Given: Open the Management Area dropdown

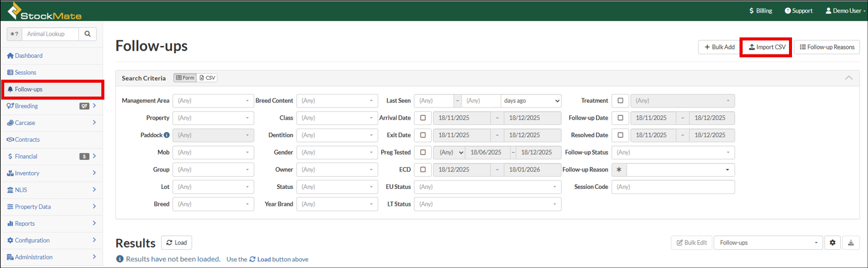Looking at the screenshot, I should click(214, 101).
